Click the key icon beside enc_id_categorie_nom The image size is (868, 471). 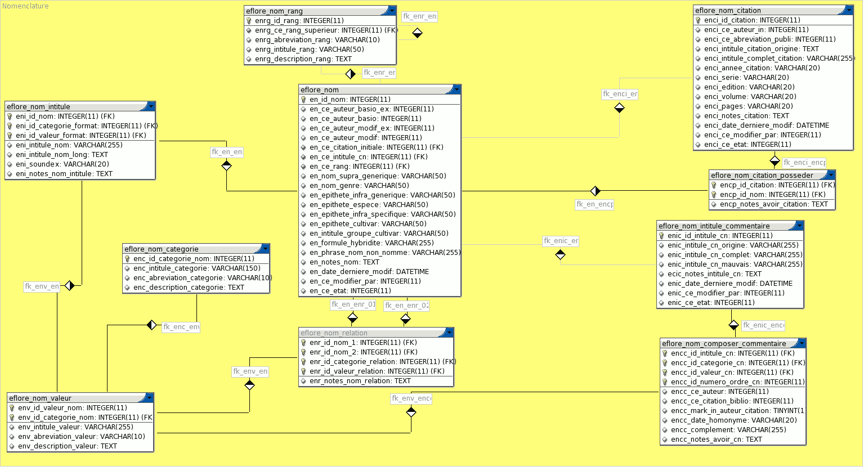(127, 259)
